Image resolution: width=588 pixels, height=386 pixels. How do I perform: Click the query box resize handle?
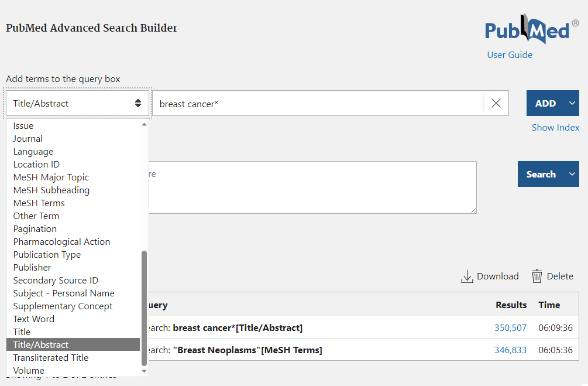pyautogui.click(x=474, y=211)
